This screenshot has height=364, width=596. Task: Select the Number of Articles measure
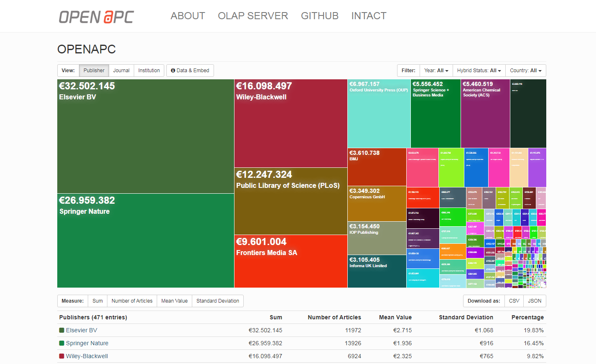[132, 301]
